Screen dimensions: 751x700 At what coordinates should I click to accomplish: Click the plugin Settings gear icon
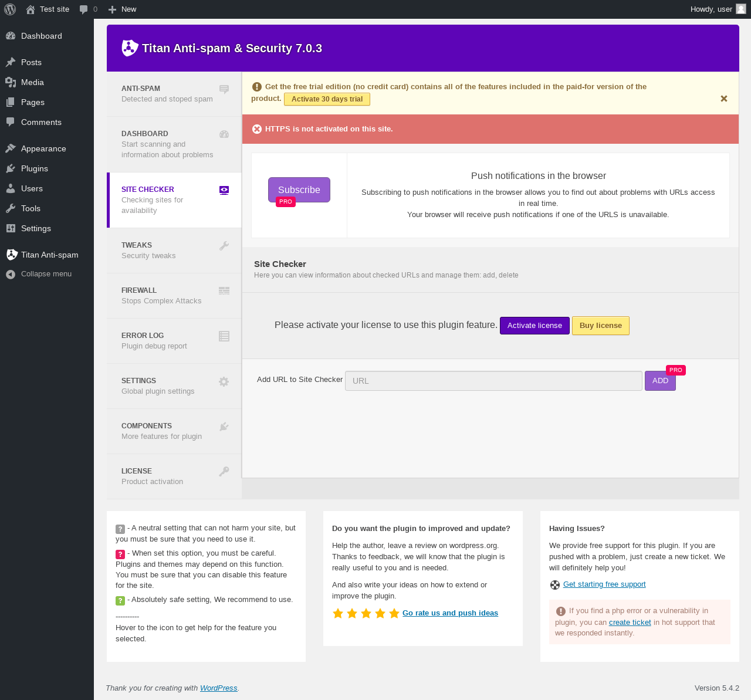click(224, 381)
